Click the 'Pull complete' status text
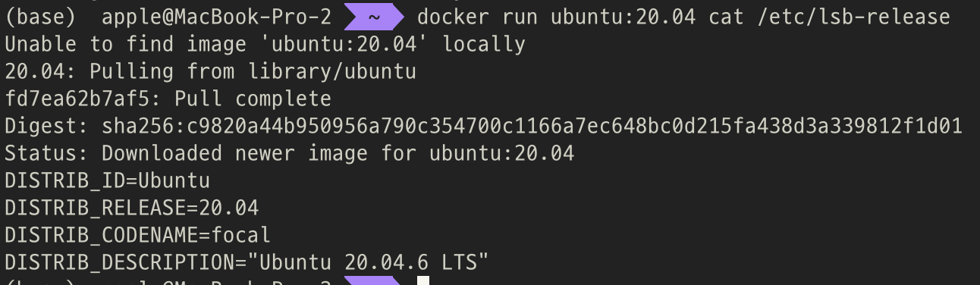The image size is (980, 285). (253, 99)
